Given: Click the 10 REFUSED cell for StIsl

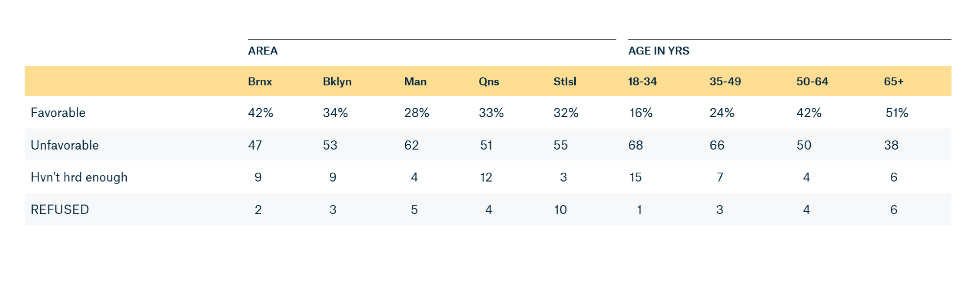Looking at the screenshot, I should [560, 209].
